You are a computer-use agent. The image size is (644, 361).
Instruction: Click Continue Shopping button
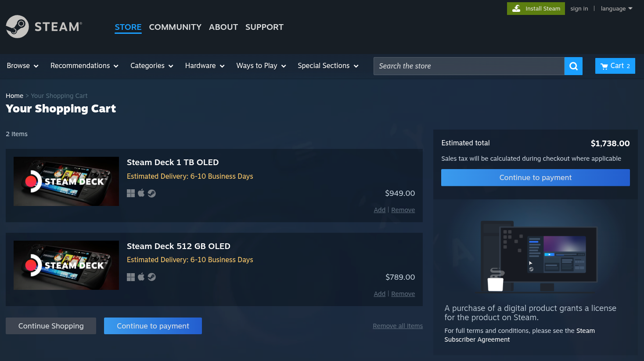point(51,326)
